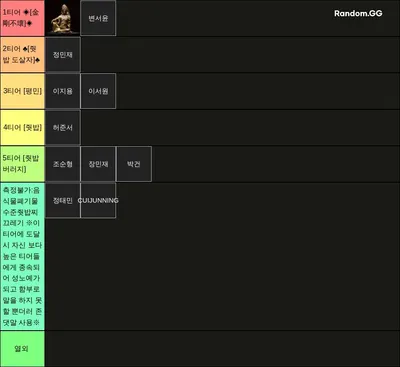Viewport: 400px width, 367px height.
Task: Click the orange 2티어 tier label
Action: pyautogui.click(x=22, y=55)
